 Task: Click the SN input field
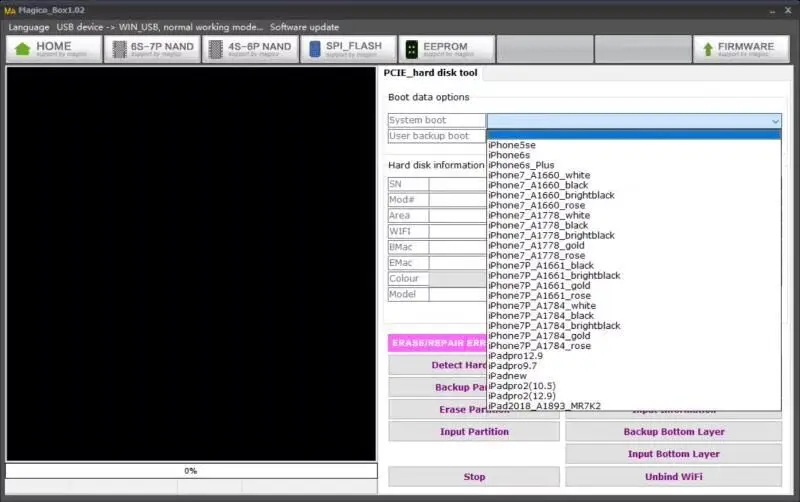point(458,184)
